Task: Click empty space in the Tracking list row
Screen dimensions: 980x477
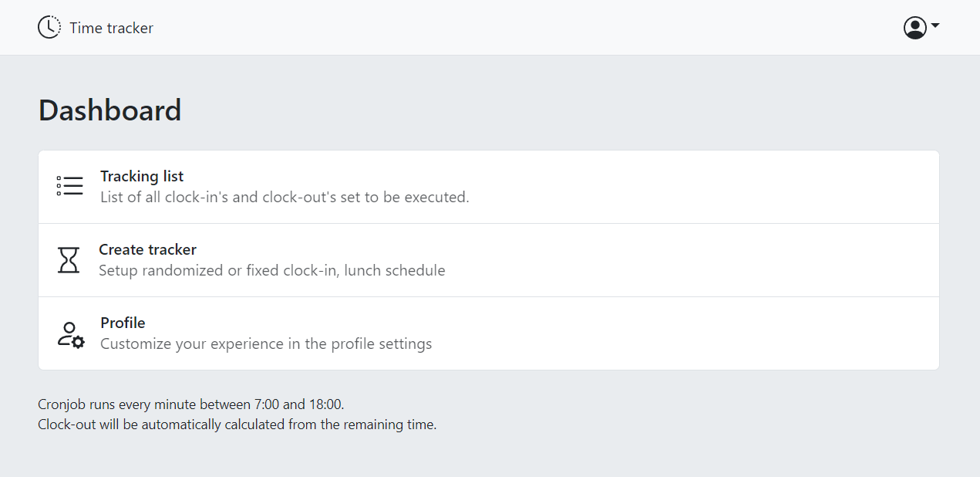Action: pyautogui.click(x=694, y=187)
